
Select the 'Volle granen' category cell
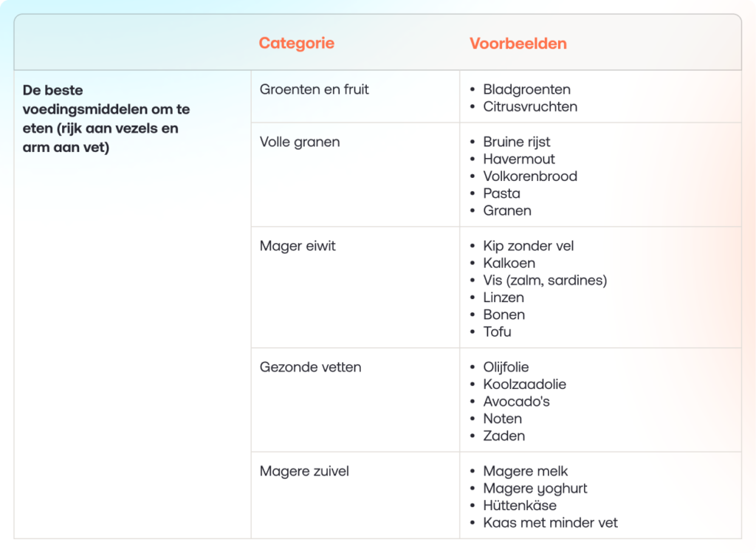[300, 142]
